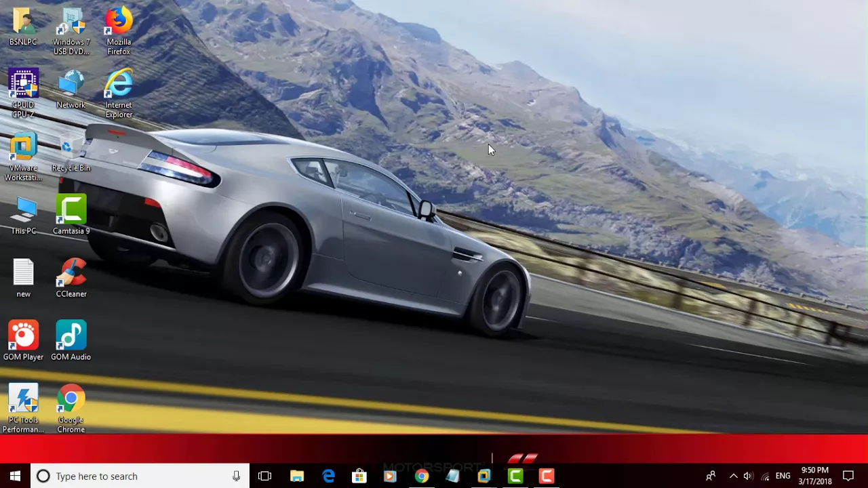The image size is (868, 488).
Task: Open the People icon in system tray
Action: point(711,476)
